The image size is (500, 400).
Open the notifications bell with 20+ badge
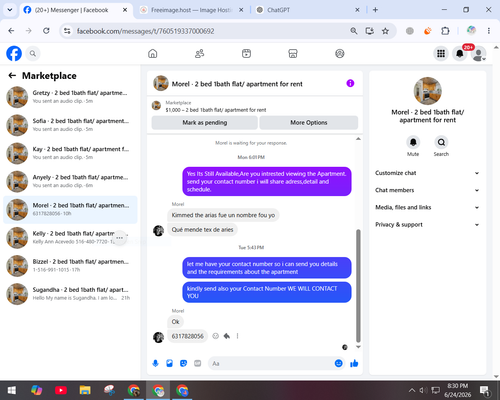pyautogui.click(x=460, y=53)
